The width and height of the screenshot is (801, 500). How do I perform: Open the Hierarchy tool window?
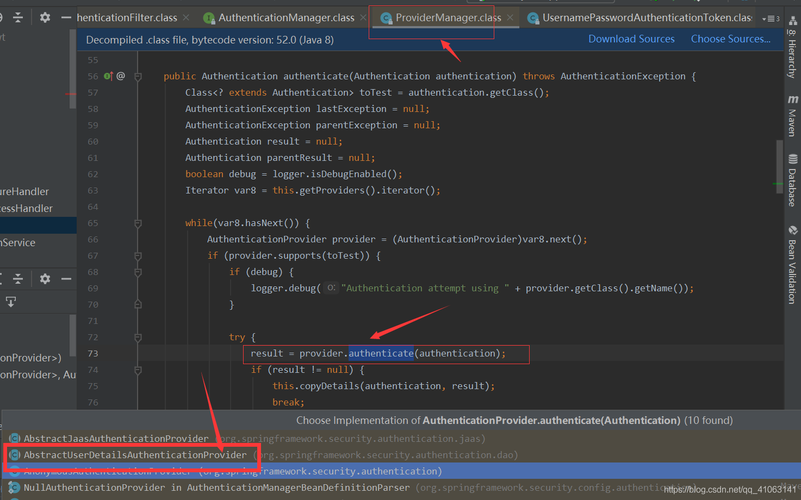[792, 48]
